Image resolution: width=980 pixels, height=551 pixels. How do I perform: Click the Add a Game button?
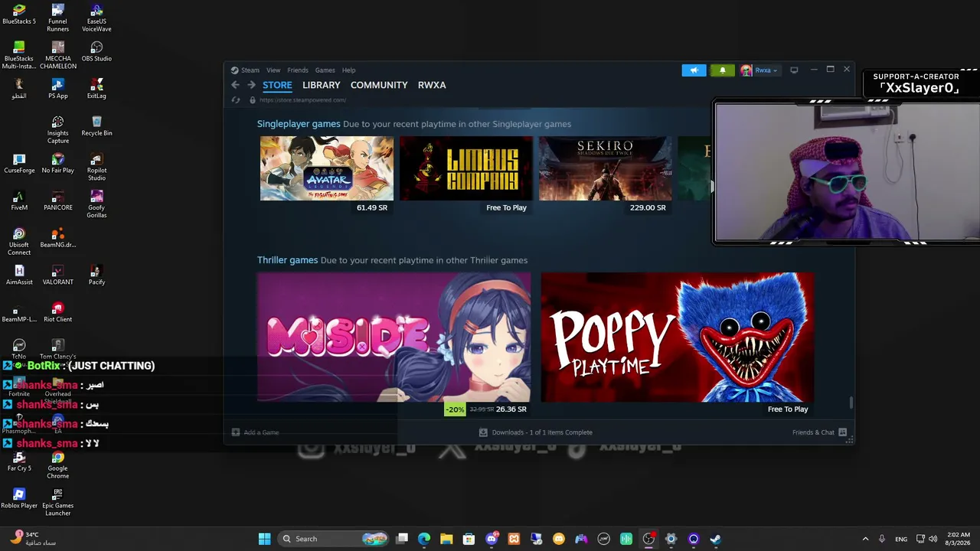[x=256, y=432]
